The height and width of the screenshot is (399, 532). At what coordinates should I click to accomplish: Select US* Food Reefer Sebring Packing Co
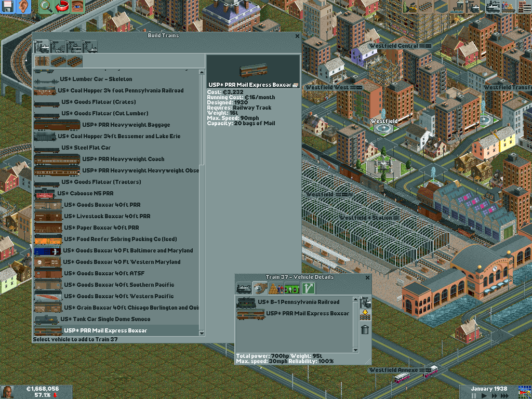[x=116, y=239]
